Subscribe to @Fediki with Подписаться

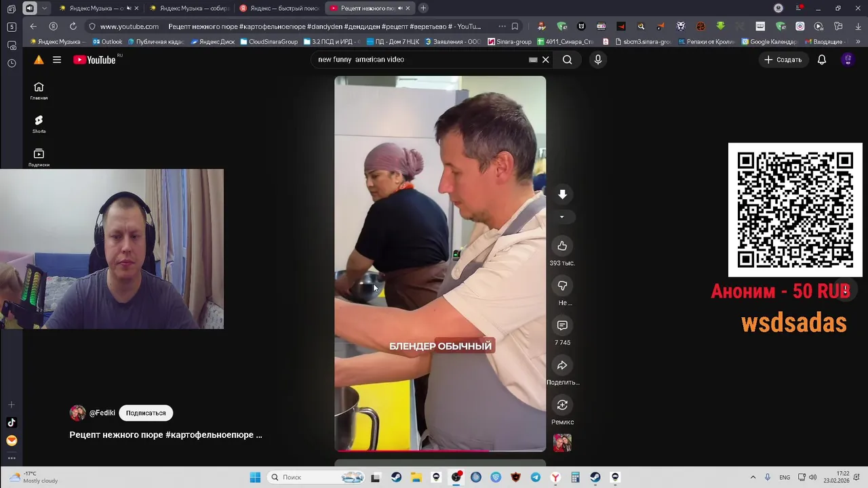(x=146, y=413)
